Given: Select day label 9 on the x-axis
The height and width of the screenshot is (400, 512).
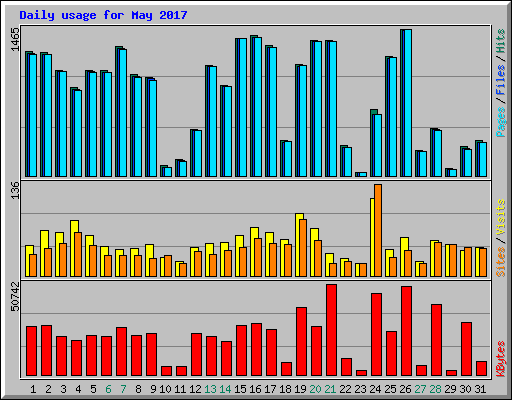Looking at the screenshot, I should pos(153,389).
